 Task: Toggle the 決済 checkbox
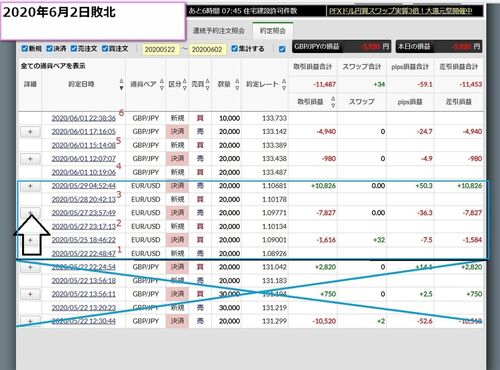(x=49, y=49)
